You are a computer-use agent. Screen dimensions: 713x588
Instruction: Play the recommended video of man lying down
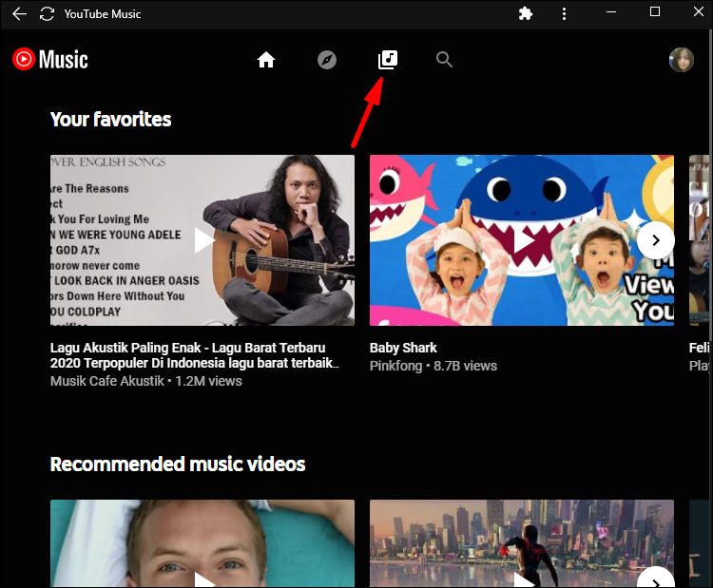[202, 543]
